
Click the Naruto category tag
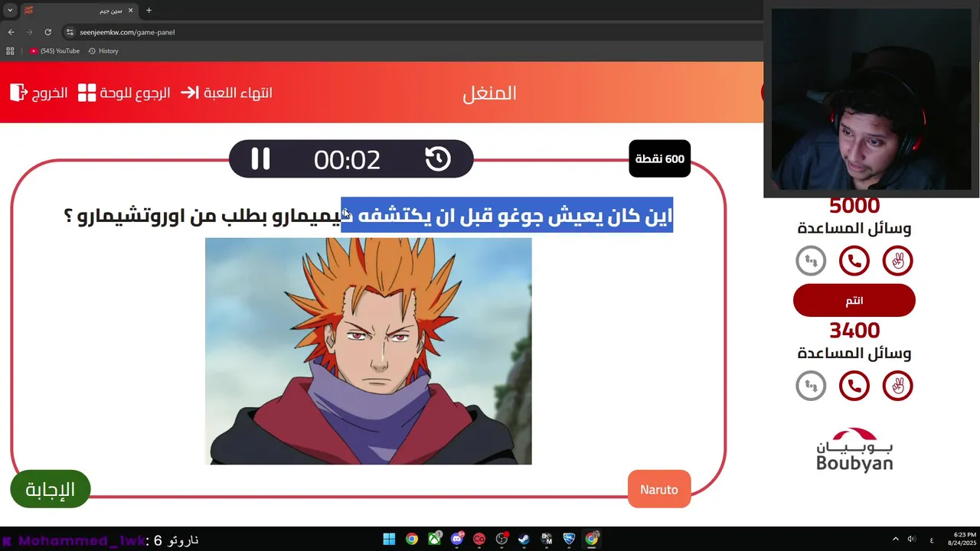click(659, 489)
